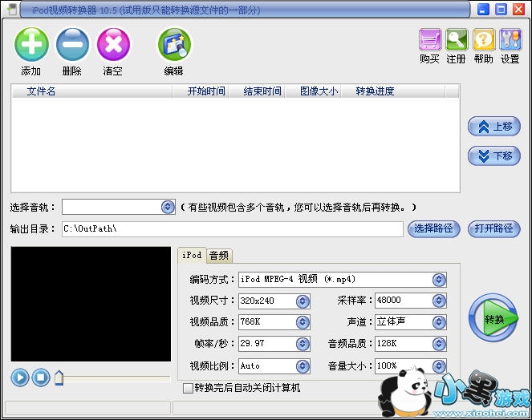Click the 购买 shopping cart icon
Viewport: 532px width, 420px height.
pyautogui.click(x=430, y=39)
